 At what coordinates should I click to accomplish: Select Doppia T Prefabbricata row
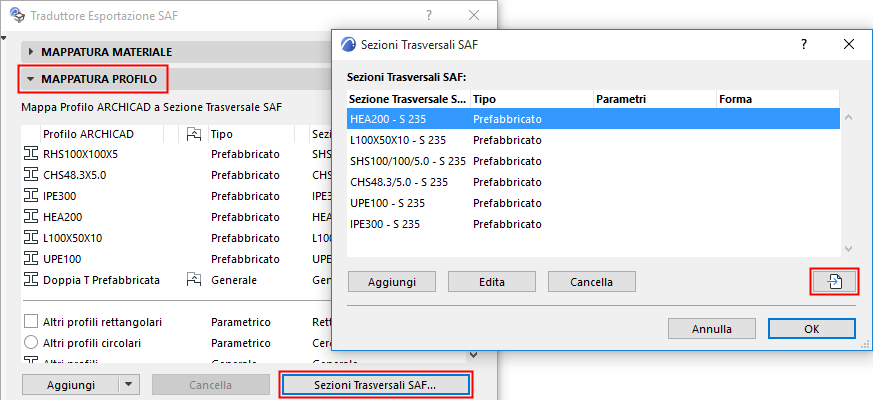[177, 280]
